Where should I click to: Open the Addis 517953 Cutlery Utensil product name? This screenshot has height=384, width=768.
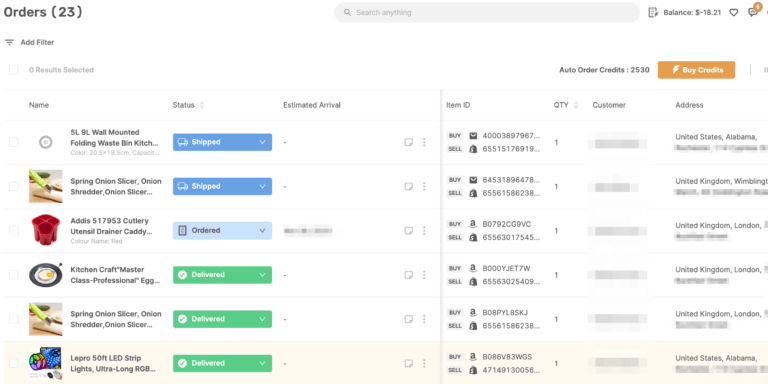tap(111, 226)
